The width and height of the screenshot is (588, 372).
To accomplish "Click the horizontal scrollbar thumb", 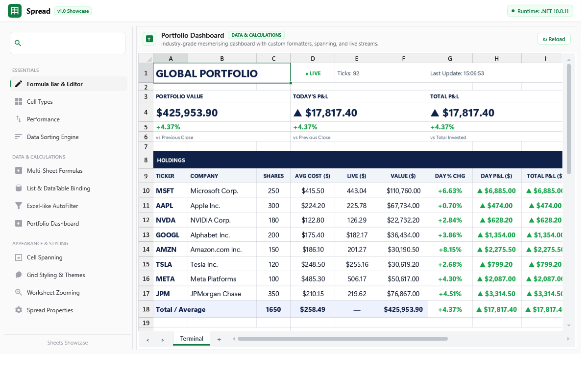I will 343,339.
